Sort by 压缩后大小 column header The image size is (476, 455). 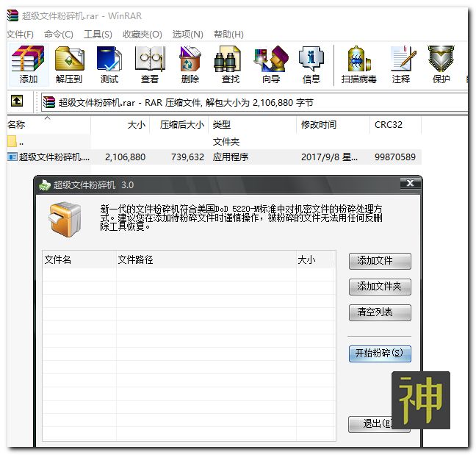179,124
